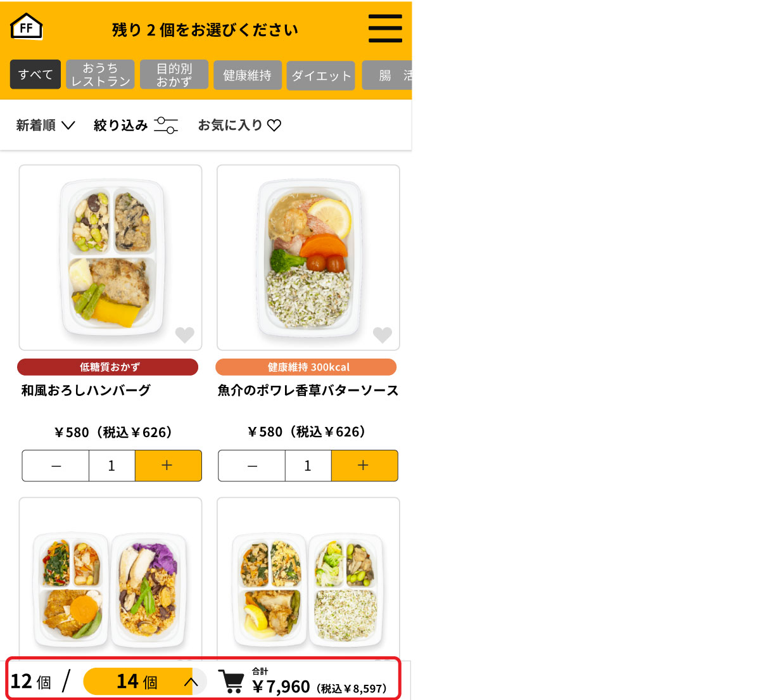Decrease 和風おろしハンバーグ quantity with minus
760x700 pixels.
point(56,466)
